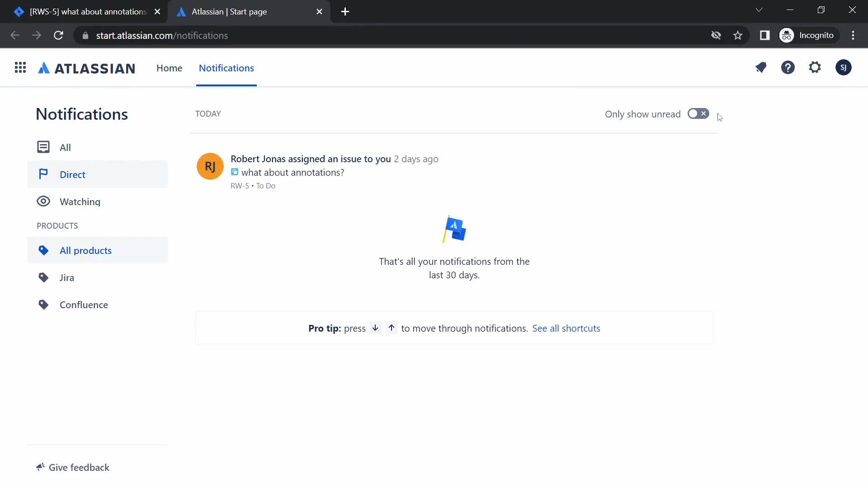Click Give feedback button
The width and height of the screenshot is (868, 488).
point(72,467)
